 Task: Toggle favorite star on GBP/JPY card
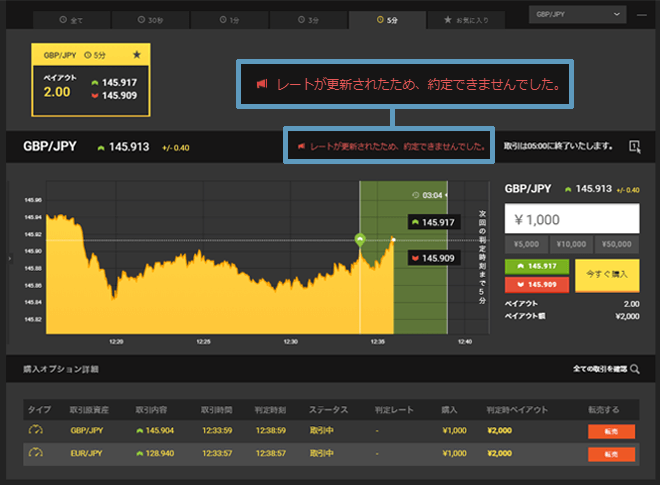click(137, 55)
